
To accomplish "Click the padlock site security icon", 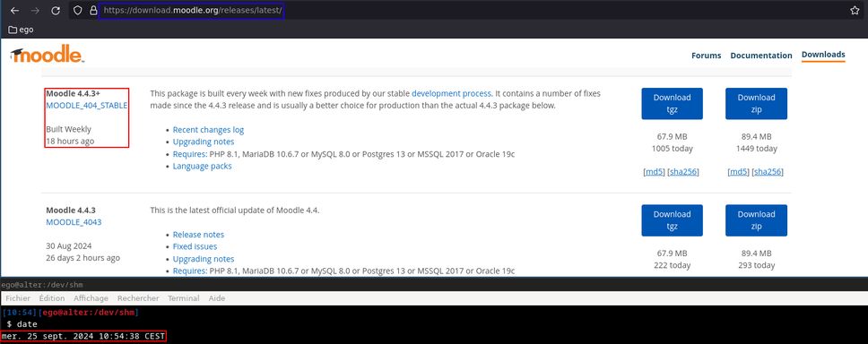I will (93, 11).
